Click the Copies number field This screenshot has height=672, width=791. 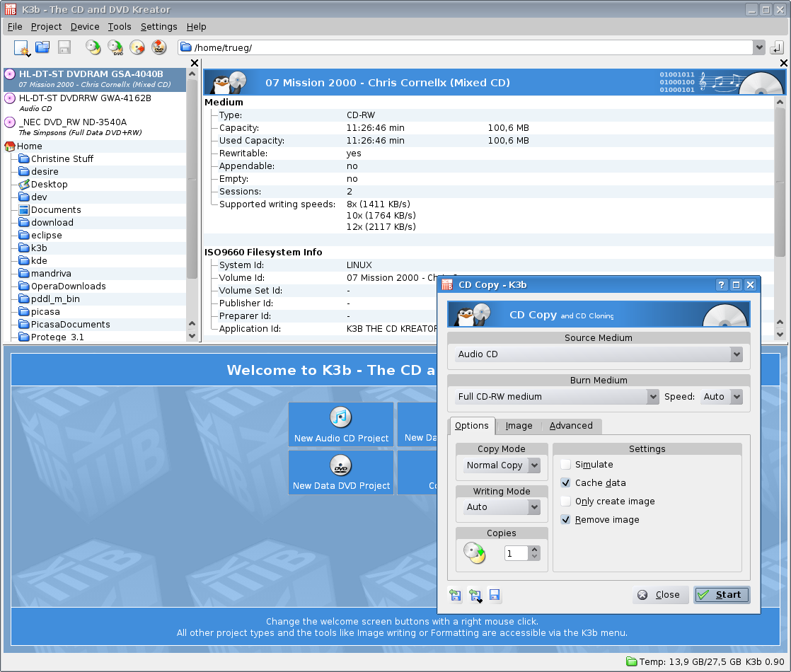pyautogui.click(x=516, y=553)
